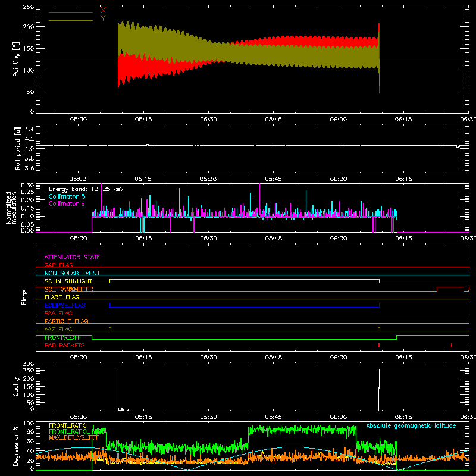This screenshot has height=476, width=476.
Task: Click the FLARE_FLAG label
Action: [62, 297]
